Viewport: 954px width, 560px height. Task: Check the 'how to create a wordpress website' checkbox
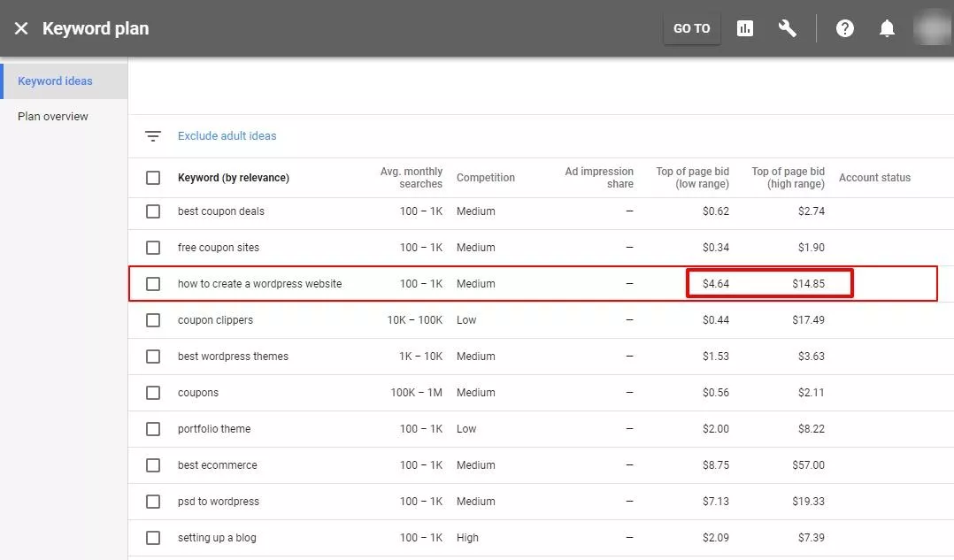coord(153,284)
